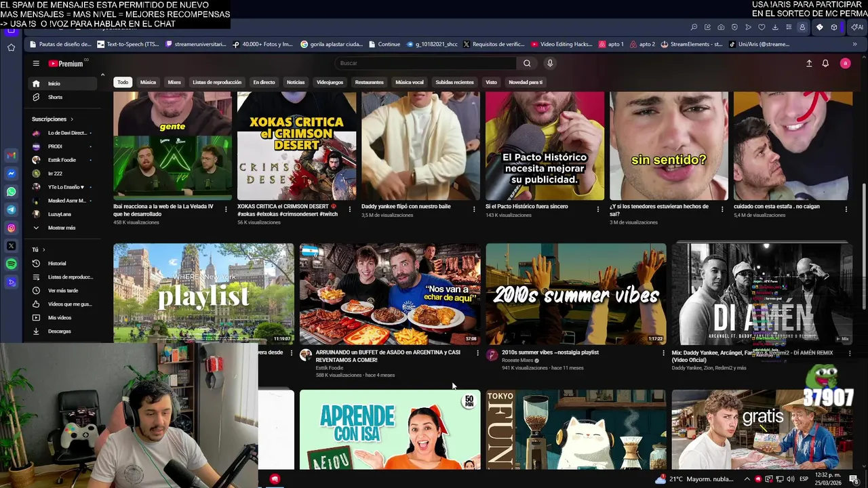The image size is (868, 488).
Task: Open the Text-to-Speech bookmark
Action: click(x=128, y=44)
